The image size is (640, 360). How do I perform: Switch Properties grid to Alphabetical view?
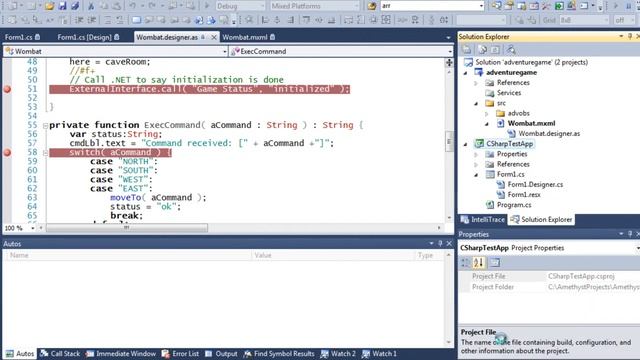coord(479,263)
